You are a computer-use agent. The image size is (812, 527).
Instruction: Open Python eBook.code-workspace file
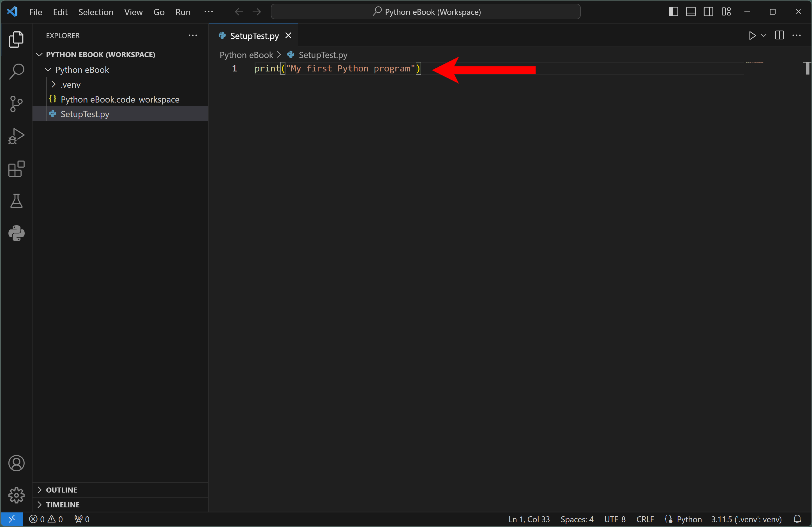pos(121,99)
